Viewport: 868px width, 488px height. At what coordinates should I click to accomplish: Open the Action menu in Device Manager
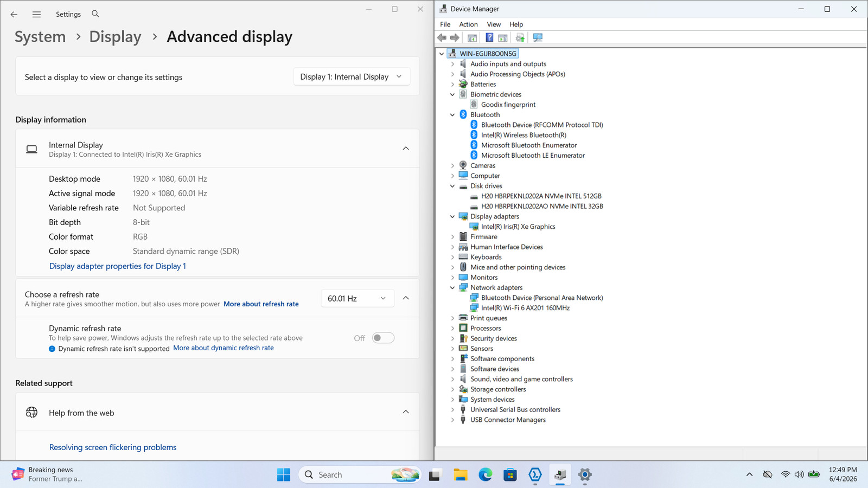coord(468,24)
